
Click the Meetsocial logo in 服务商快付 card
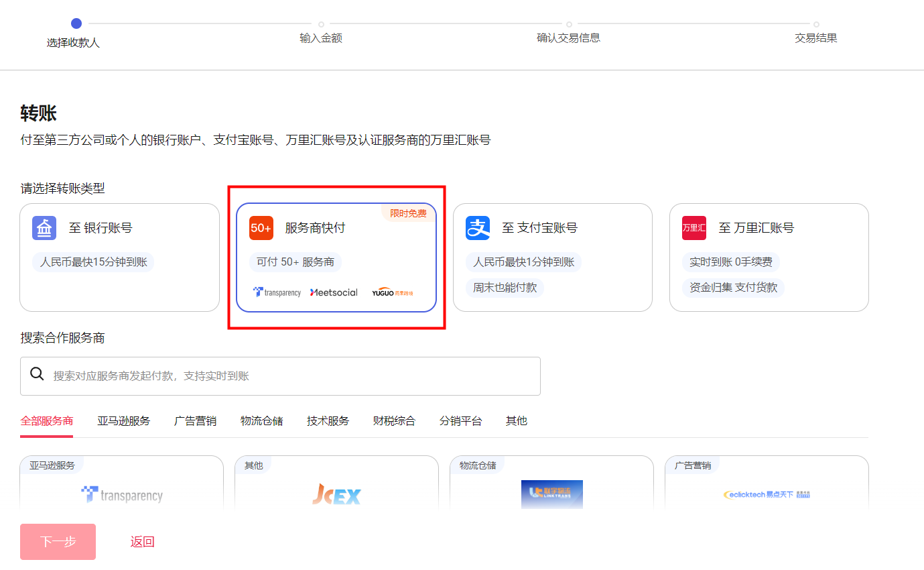tap(333, 292)
